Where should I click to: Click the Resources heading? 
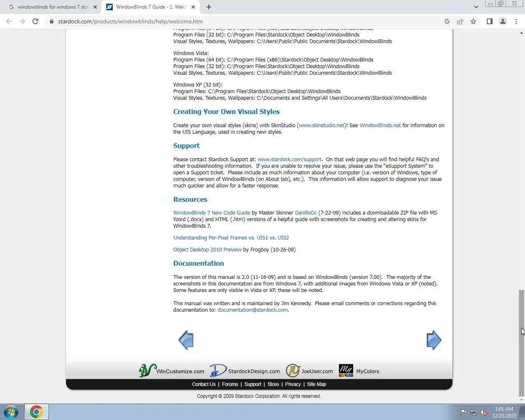point(190,199)
